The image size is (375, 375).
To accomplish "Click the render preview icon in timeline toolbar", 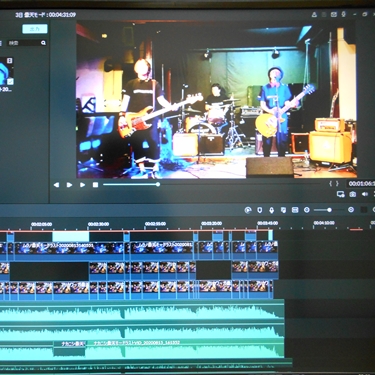I will pos(248,210).
